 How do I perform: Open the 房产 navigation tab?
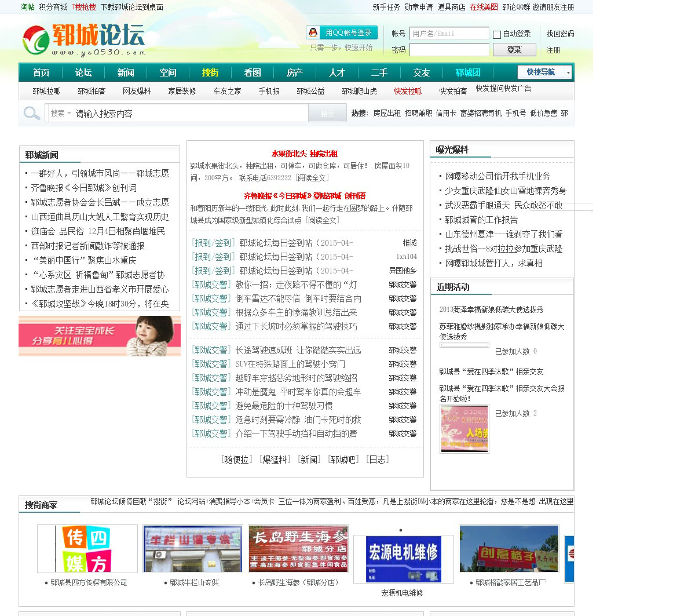(295, 72)
